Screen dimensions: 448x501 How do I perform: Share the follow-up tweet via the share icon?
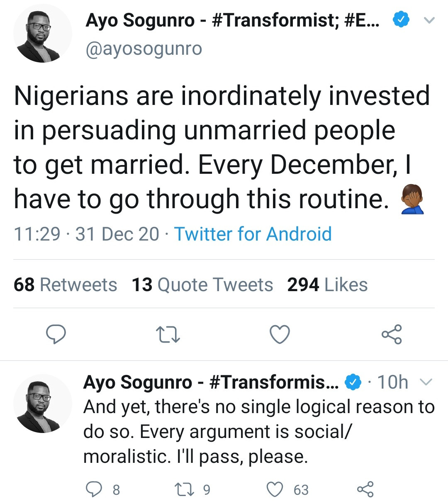[x=365, y=489]
